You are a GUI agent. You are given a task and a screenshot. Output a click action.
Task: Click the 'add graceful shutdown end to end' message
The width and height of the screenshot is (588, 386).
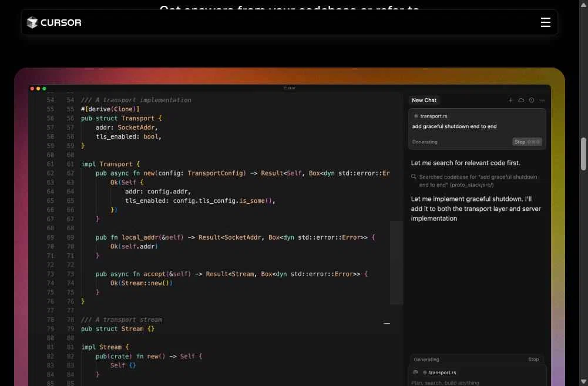[454, 126]
